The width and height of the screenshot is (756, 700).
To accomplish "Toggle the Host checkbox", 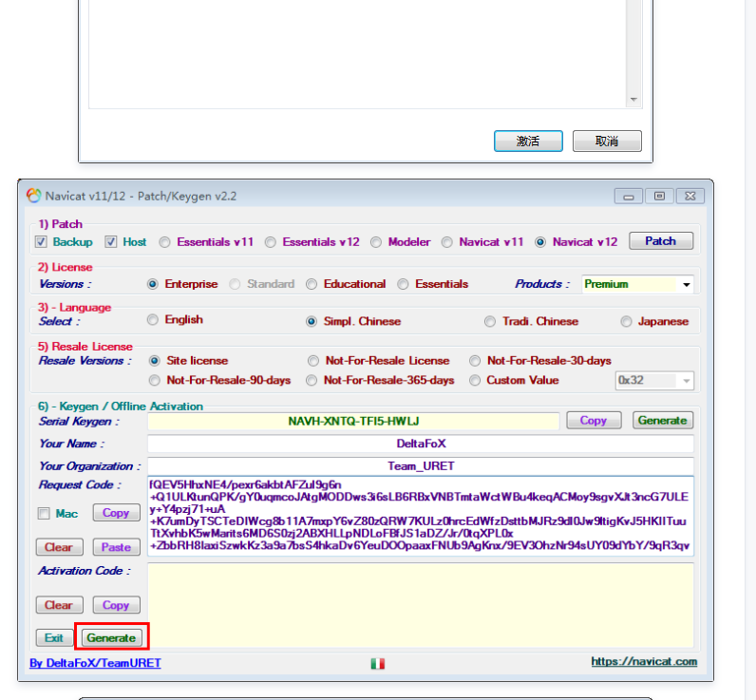I will pyautogui.click(x=111, y=242).
